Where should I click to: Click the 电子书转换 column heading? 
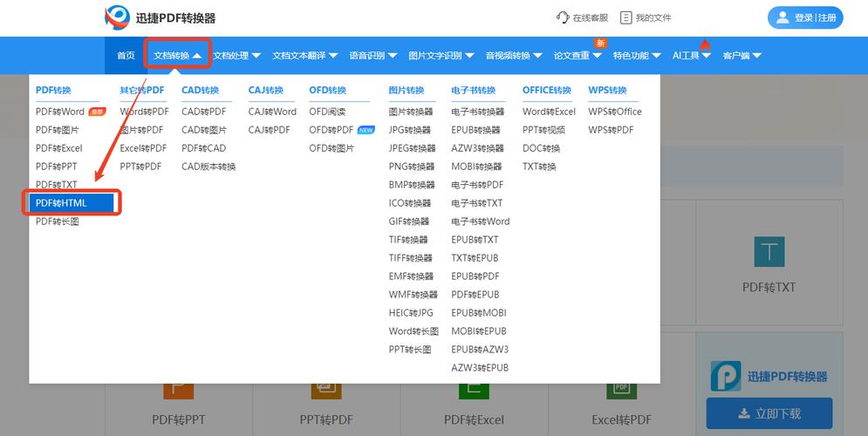[474, 90]
